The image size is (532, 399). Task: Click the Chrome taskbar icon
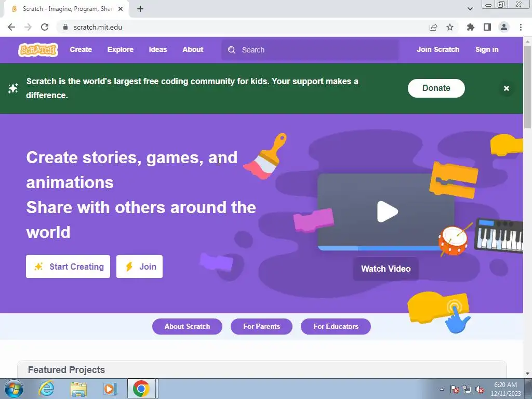[141, 389]
